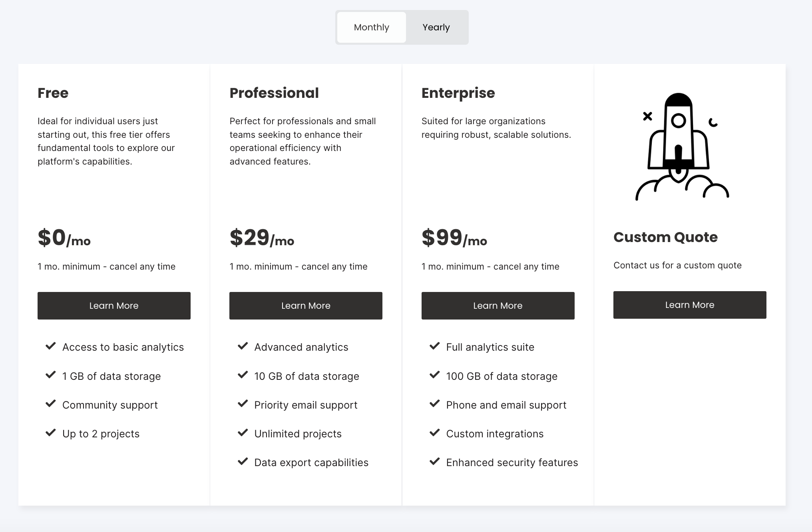Open Learn More for the Enterprise plan
Viewport: 812px width, 532px height.
point(498,306)
